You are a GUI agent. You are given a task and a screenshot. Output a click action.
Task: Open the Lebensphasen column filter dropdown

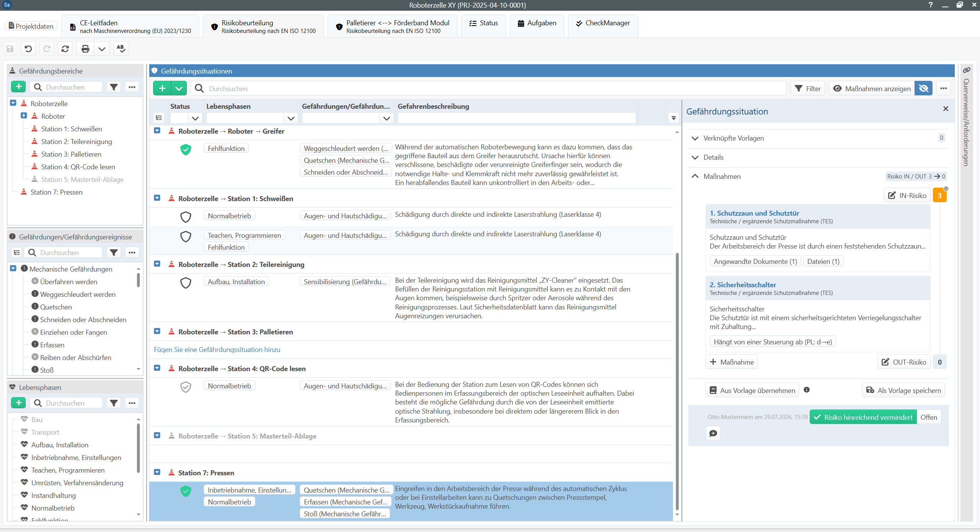[291, 118]
